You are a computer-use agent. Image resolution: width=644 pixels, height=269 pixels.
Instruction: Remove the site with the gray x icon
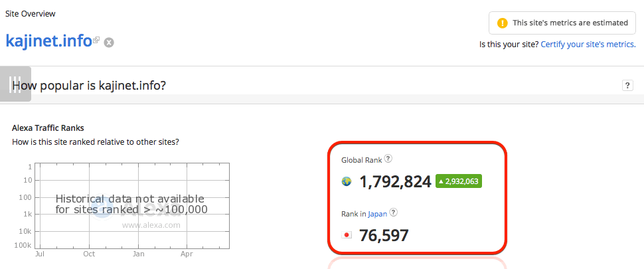tap(109, 43)
